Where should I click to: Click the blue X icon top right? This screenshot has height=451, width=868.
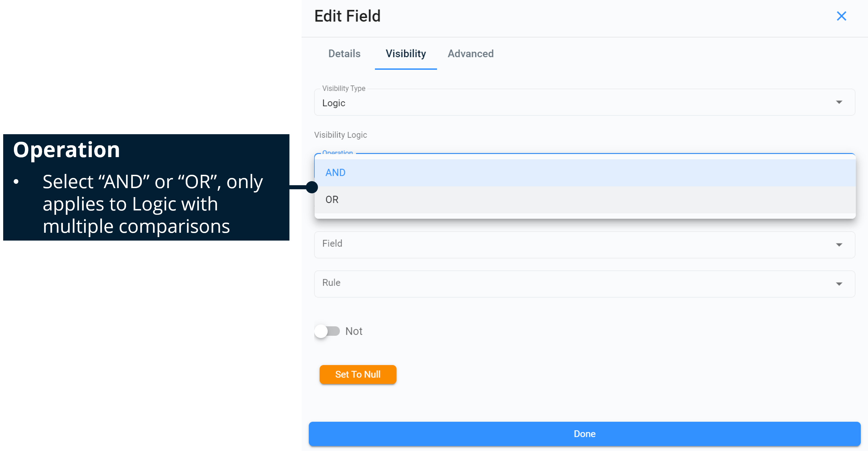click(x=841, y=16)
